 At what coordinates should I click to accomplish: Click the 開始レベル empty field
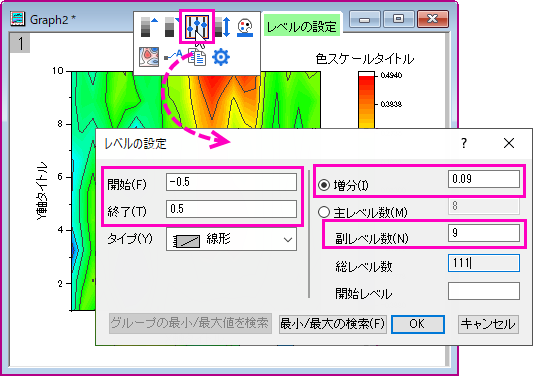tap(484, 291)
